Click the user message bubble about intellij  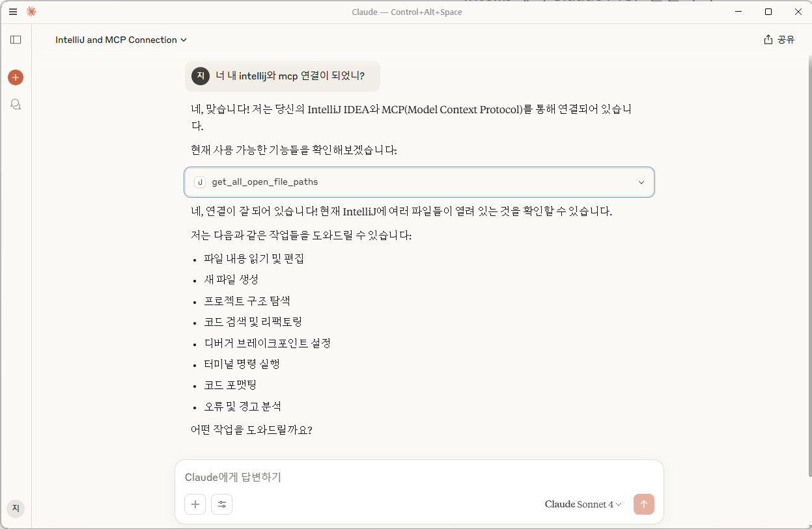(x=290, y=76)
